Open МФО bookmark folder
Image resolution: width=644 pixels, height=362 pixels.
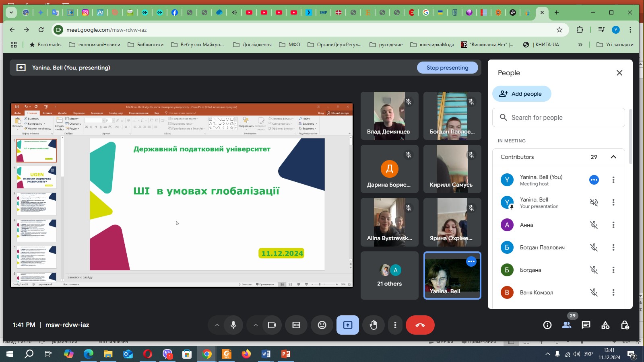tap(290, 45)
